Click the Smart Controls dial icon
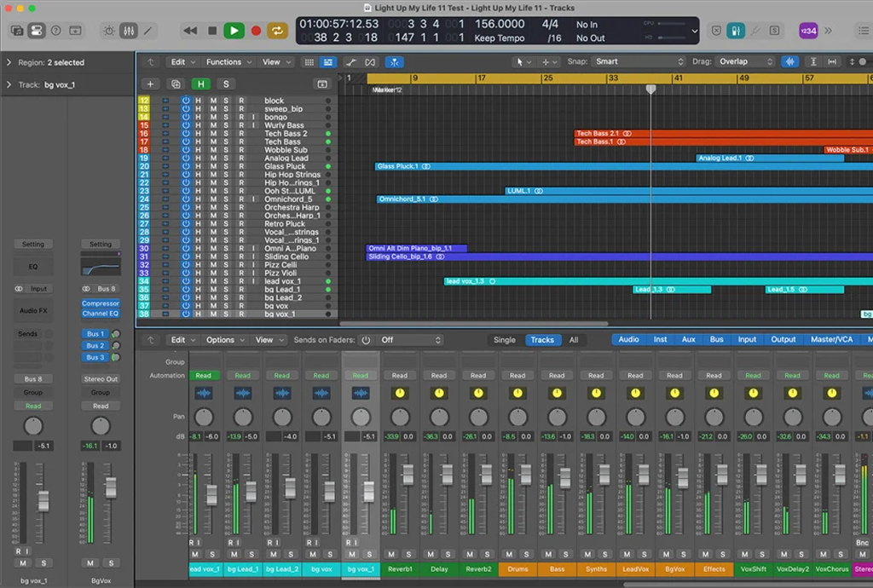 (108, 31)
